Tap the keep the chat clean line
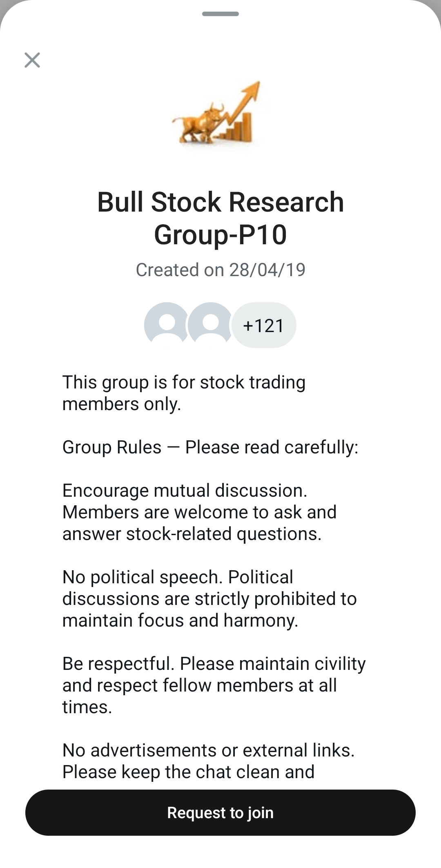The image size is (441, 868). pos(188,772)
